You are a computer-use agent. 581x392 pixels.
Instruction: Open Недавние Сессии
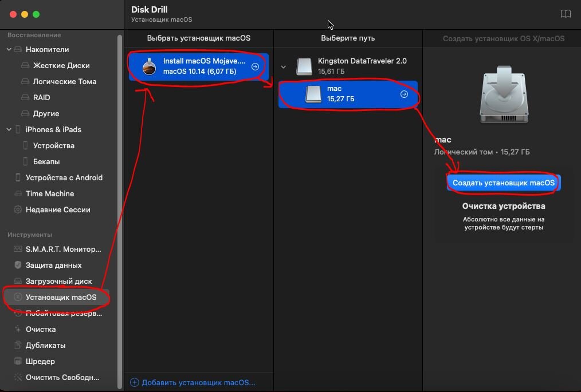[x=58, y=209]
